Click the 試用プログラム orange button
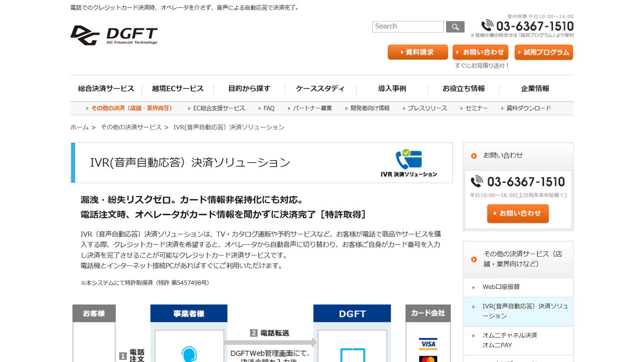Viewport: 644px width, 362px height. click(x=544, y=52)
